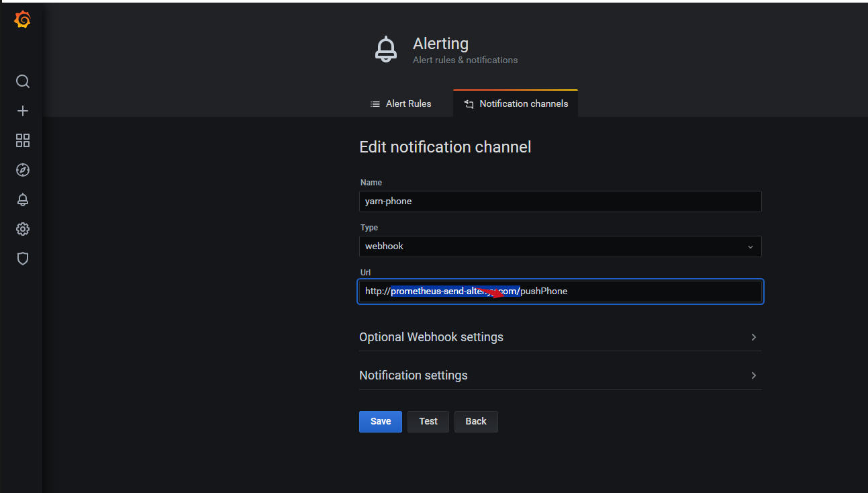The height and width of the screenshot is (493, 868).
Task: Open the Search icon in sidebar
Action: [x=23, y=81]
